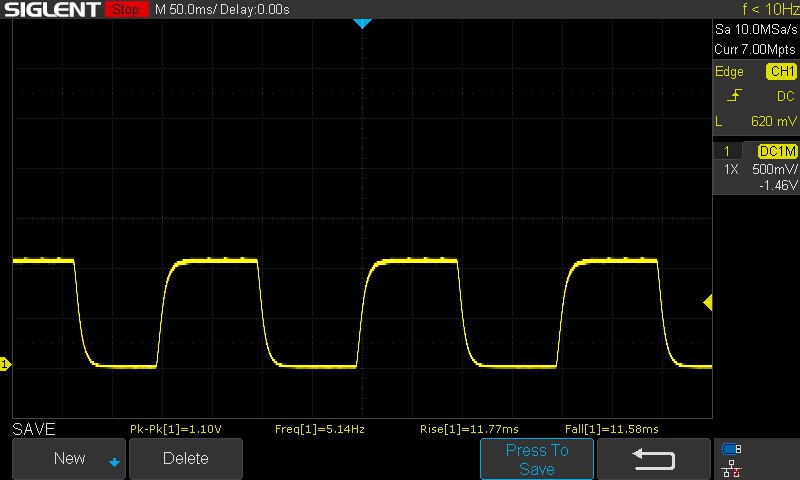Click the channel 1 ground marker

5,364
